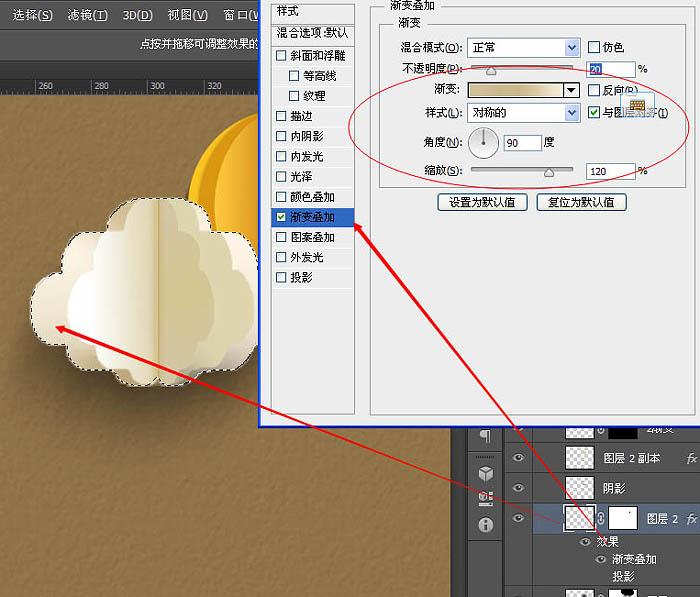Image resolution: width=700 pixels, height=597 pixels.
Task: Select the 图层 2 layer thumbnail
Action: (579, 518)
